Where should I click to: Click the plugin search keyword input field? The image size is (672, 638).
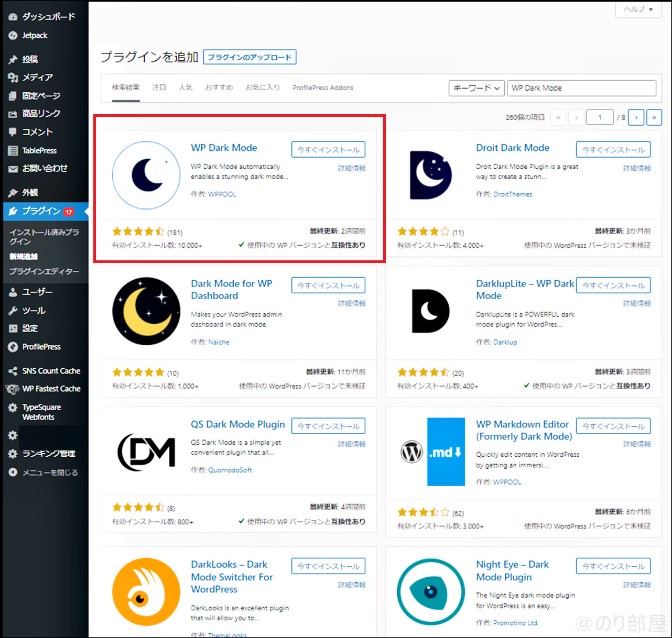[581, 88]
